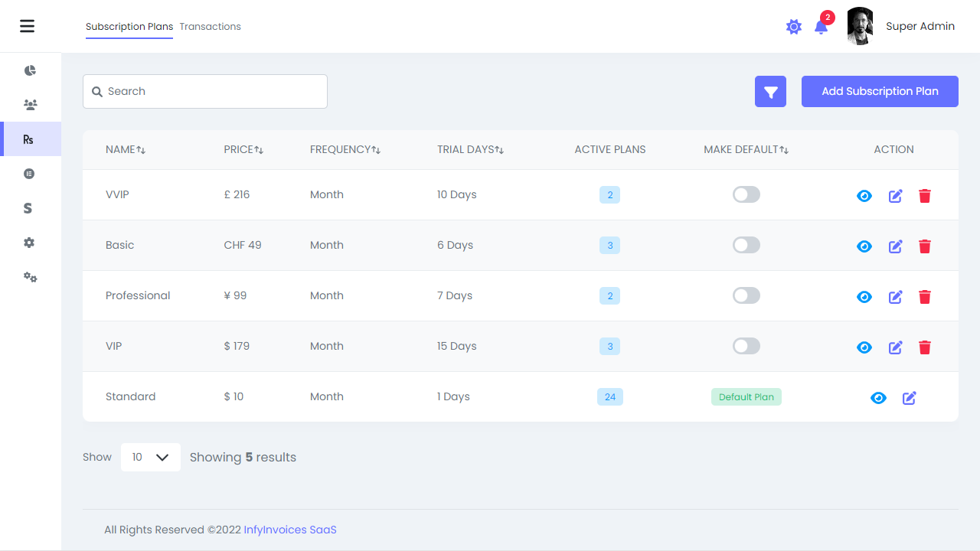Edit the Basic subscription plan
980x551 pixels.
(x=895, y=246)
